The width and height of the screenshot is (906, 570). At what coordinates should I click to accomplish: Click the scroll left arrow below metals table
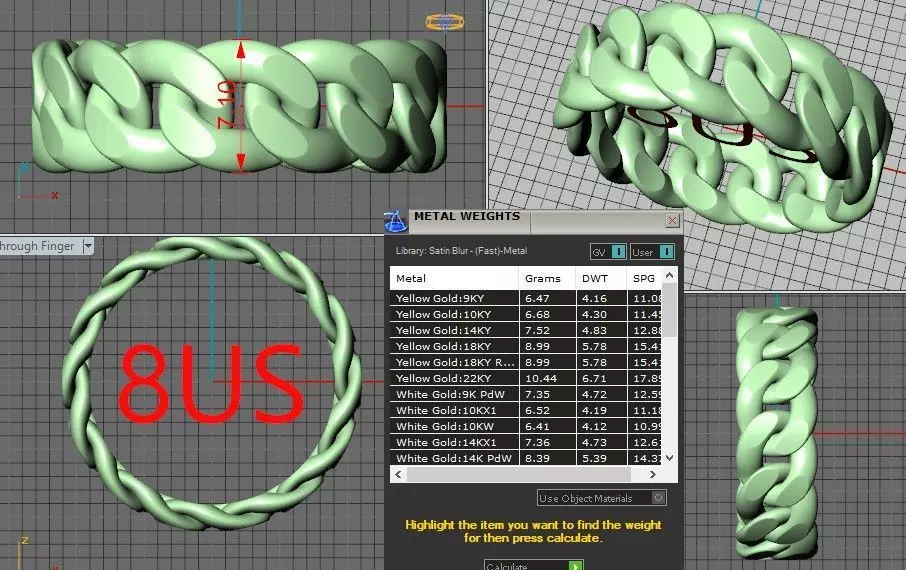pyautogui.click(x=398, y=474)
